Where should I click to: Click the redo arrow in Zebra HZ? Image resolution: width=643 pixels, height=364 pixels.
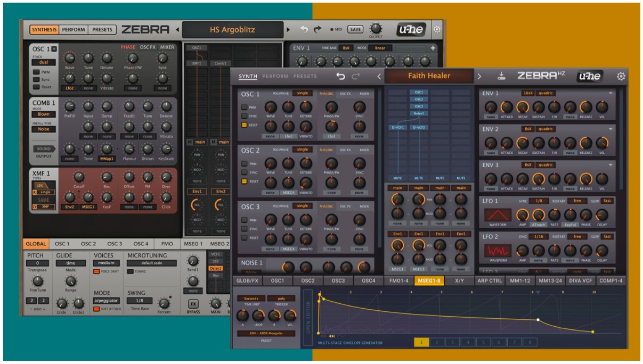click(x=356, y=76)
